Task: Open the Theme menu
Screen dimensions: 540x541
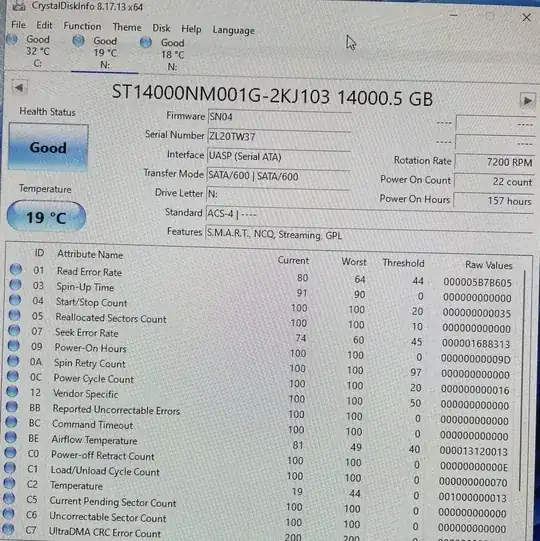Action: pos(127,27)
